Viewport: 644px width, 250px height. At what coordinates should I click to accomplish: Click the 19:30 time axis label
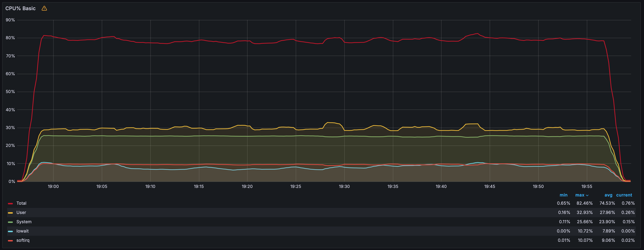point(344,186)
